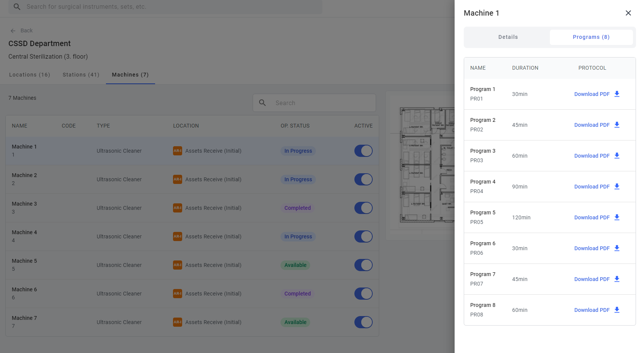Viewport: 644px width, 353px height.
Task: Click the download icon for Program 3
Action: point(617,156)
